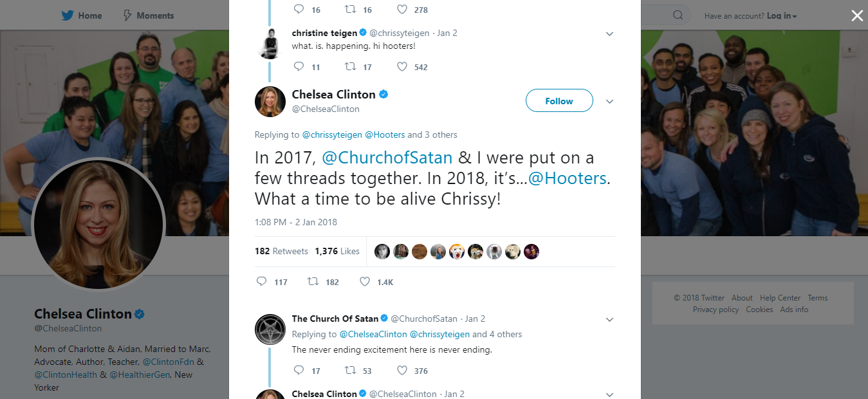
Task: Click the search magnifier icon
Action: pyautogui.click(x=677, y=14)
